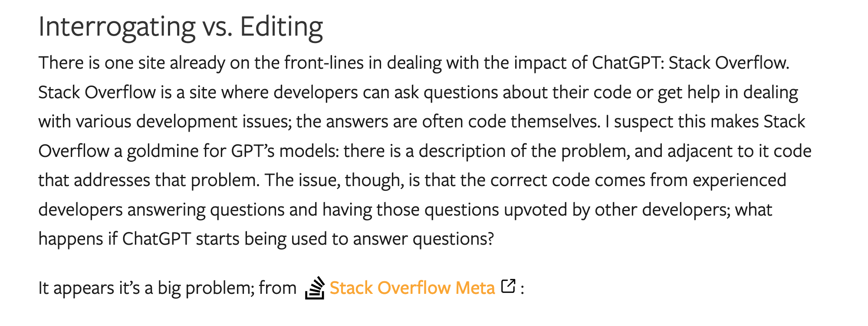Click the text "GPT's models"
The width and height of the screenshot is (868, 326).
pos(285,151)
